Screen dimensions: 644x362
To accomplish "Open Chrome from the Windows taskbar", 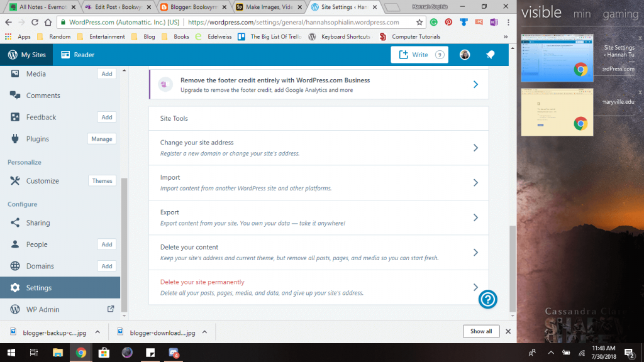I will tap(80, 353).
